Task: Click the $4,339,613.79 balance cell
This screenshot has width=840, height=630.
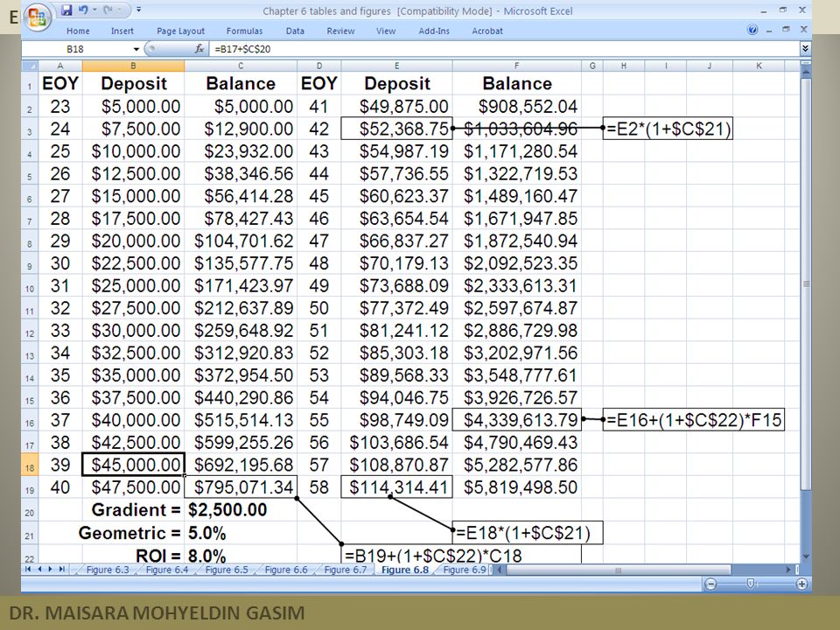Action: click(x=516, y=419)
